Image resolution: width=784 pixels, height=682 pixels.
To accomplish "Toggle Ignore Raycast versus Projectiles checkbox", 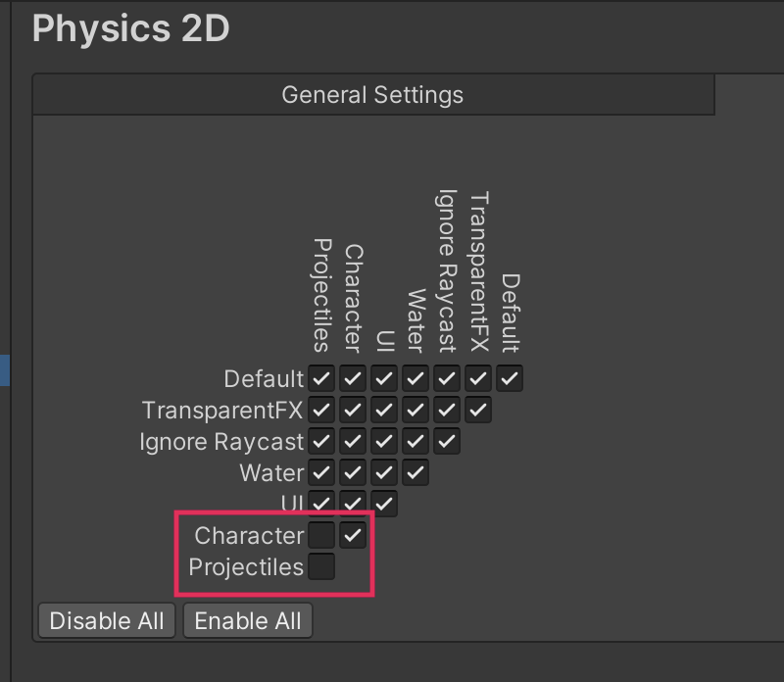I will point(321,441).
